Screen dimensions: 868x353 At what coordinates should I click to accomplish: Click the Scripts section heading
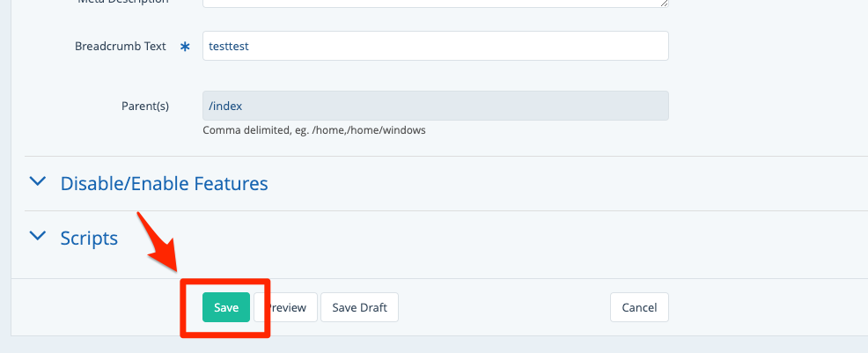[89, 238]
